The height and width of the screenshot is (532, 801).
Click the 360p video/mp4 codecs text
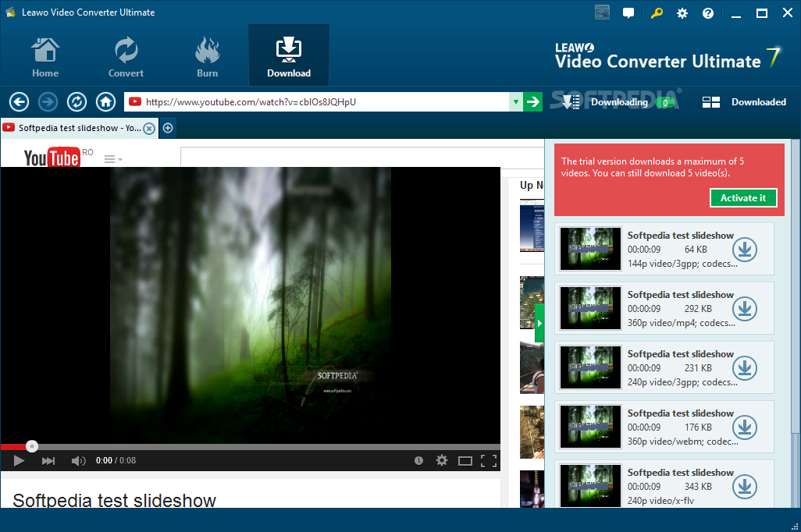682,323
